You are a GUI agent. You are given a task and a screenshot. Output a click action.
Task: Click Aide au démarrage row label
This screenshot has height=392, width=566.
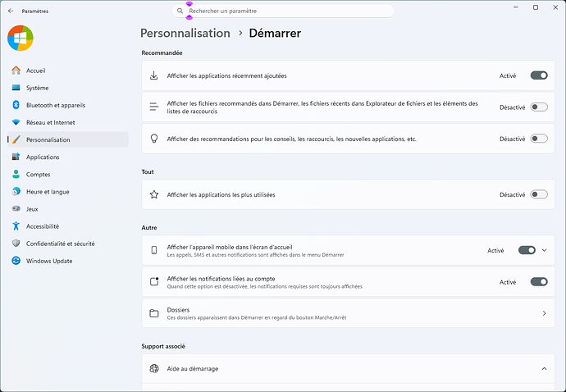point(193,368)
